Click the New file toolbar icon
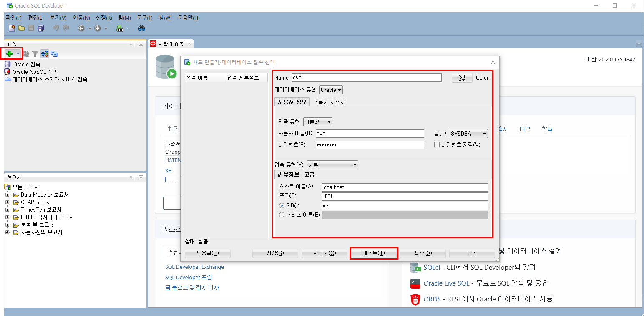The width and height of the screenshot is (644, 316). click(12, 28)
